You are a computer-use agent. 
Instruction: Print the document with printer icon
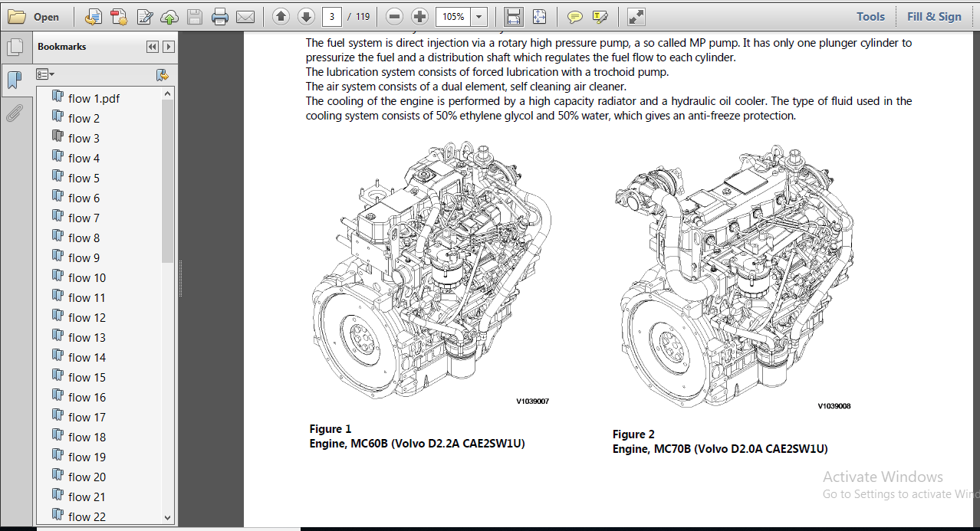pos(220,17)
